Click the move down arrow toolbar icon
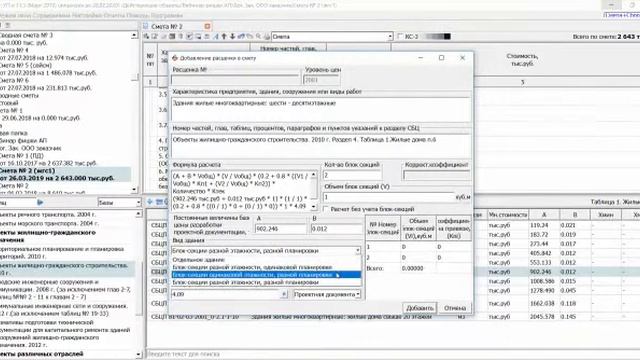This screenshot has height=360, width=640. 232,37
